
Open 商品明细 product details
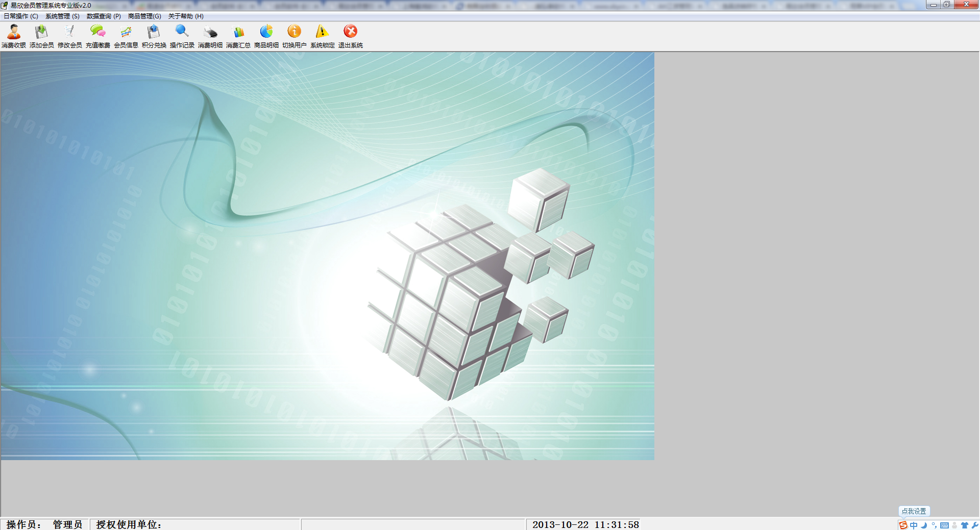coord(266,36)
